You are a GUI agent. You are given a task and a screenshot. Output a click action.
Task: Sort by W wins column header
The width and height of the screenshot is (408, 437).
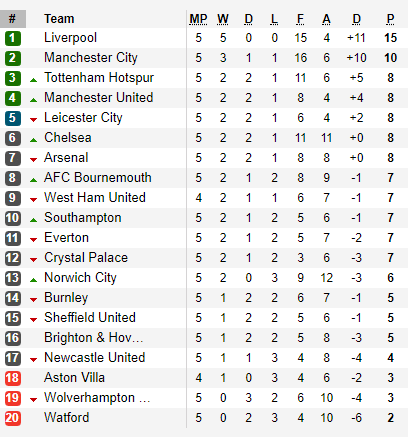click(223, 19)
